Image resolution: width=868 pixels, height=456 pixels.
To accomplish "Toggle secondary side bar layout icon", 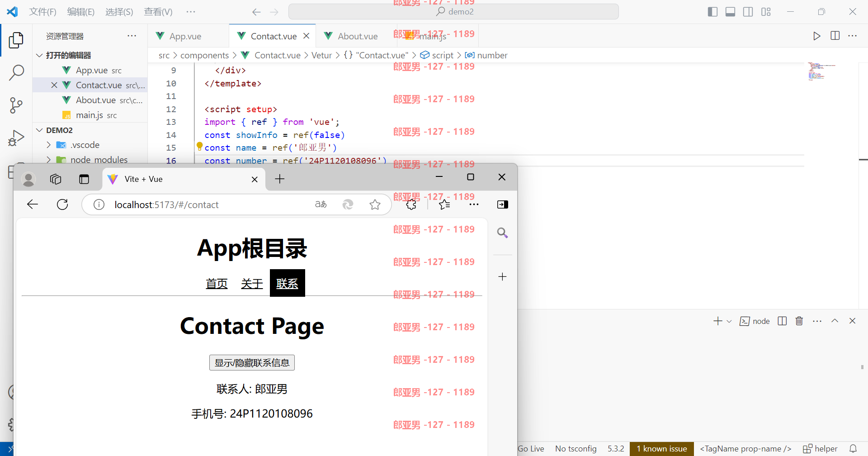I will click(748, 12).
